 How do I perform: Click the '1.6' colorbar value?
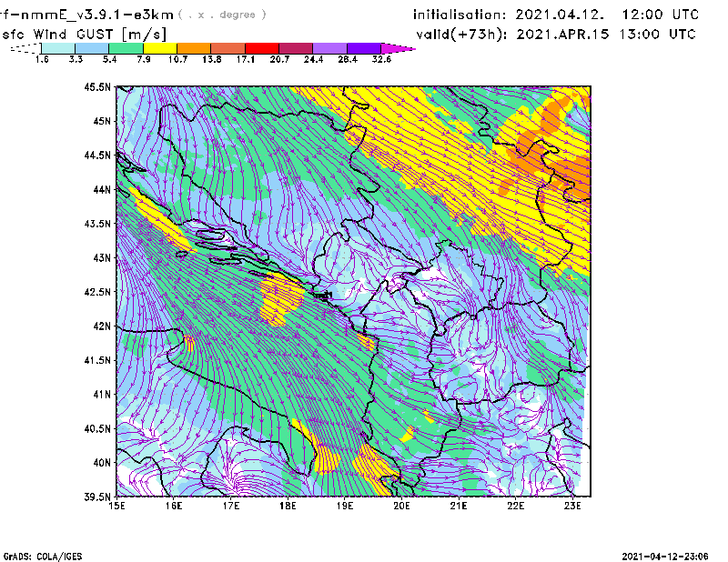[x=42, y=59]
